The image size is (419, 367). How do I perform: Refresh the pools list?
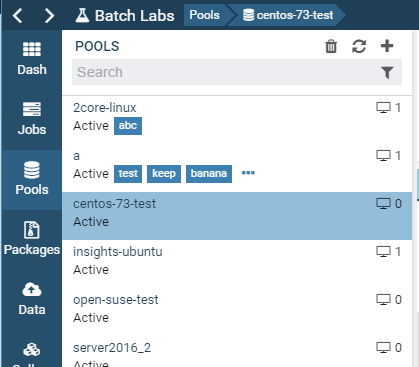click(x=359, y=46)
